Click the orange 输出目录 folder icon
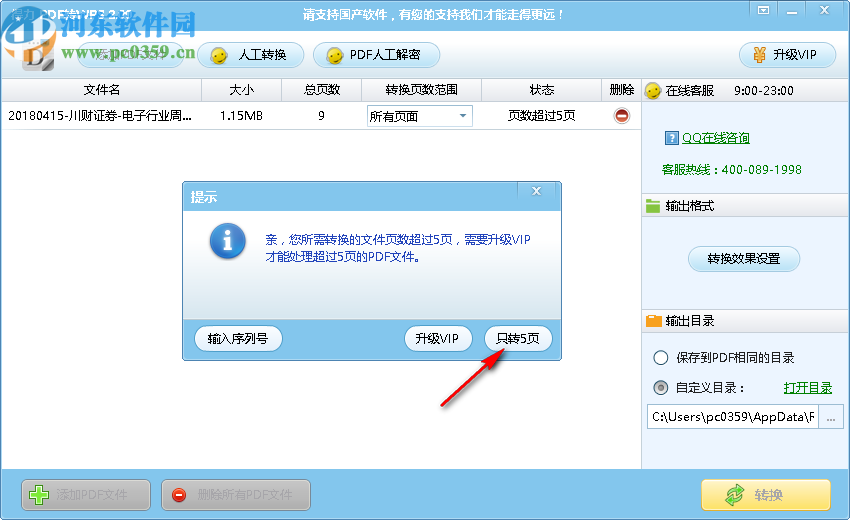The height and width of the screenshot is (520, 850). coord(654,321)
